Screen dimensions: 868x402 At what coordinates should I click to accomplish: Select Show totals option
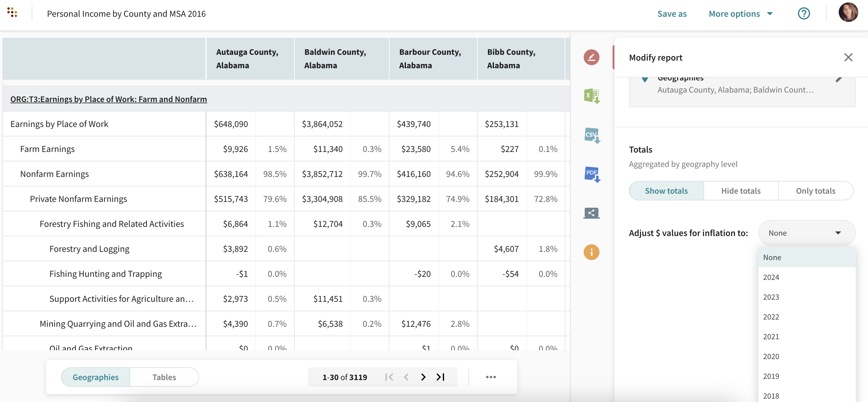666,191
